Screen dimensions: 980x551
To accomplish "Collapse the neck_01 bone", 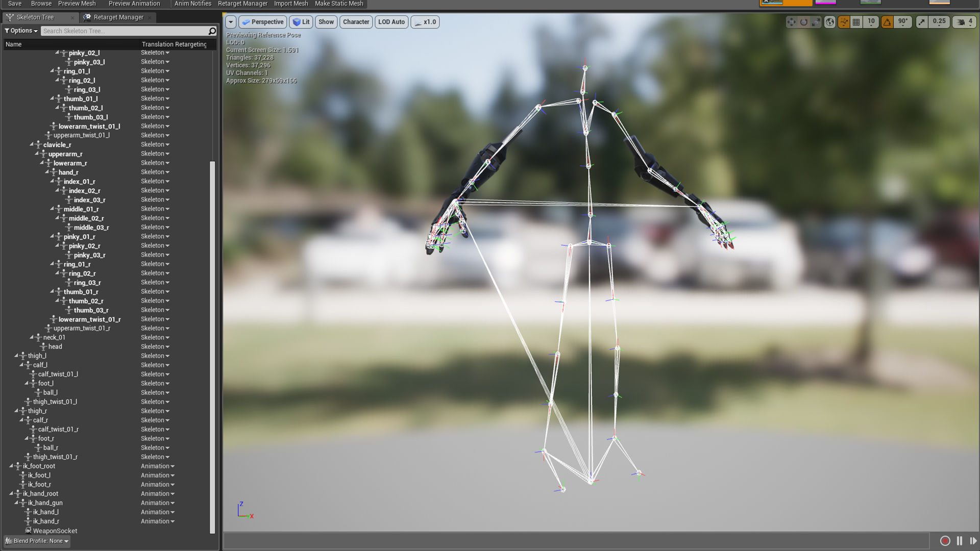I will pyautogui.click(x=32, y=337).
